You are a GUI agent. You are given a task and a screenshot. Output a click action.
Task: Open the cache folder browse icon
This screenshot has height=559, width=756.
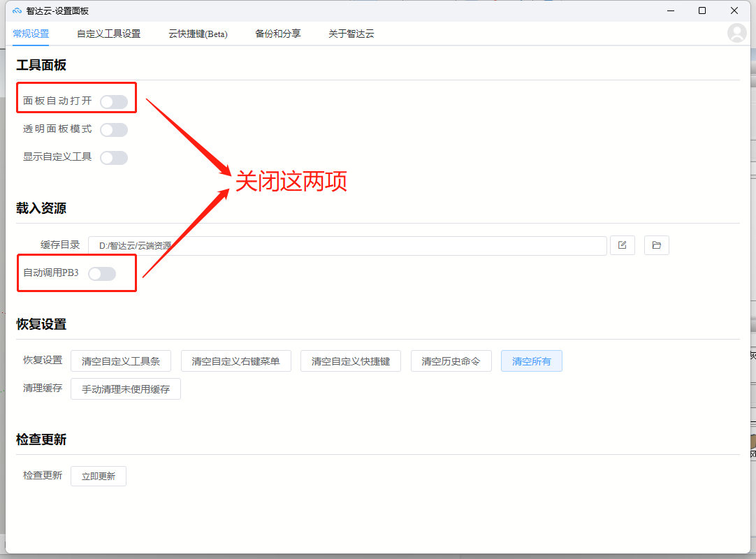[656, 245]
